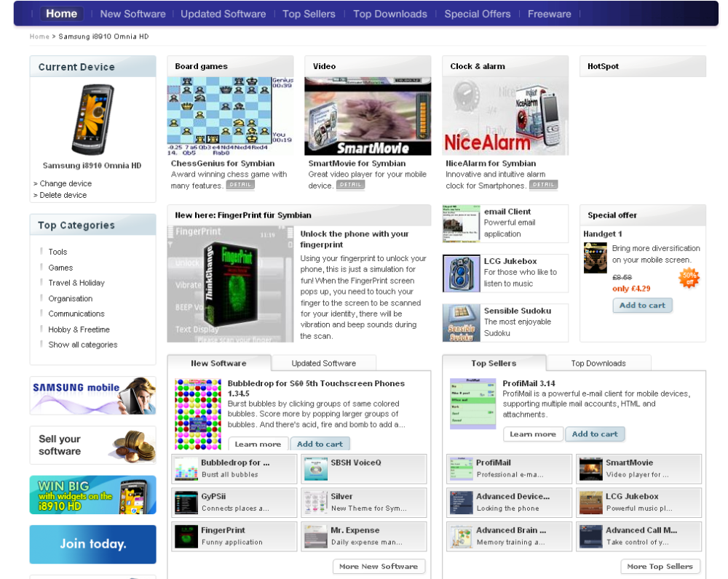
Task: Click the Sell your software banner
Action: pyautogui.click(x=93, y=445)
